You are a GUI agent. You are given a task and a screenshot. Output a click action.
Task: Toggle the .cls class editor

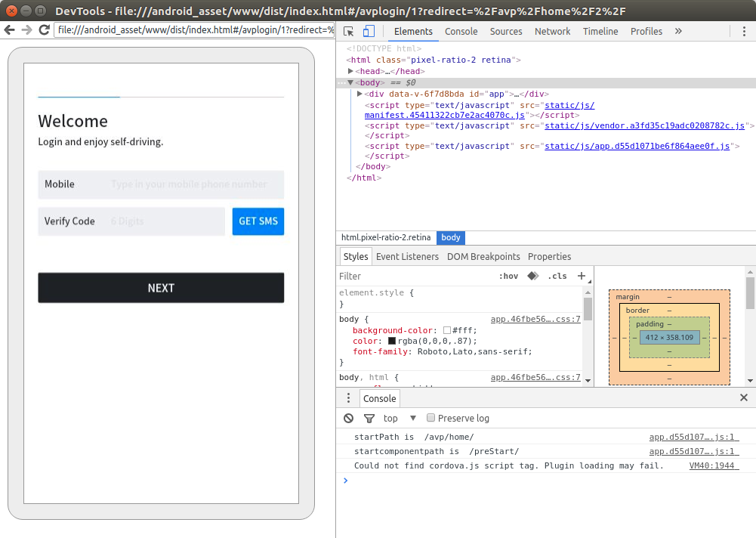(557, 276)
